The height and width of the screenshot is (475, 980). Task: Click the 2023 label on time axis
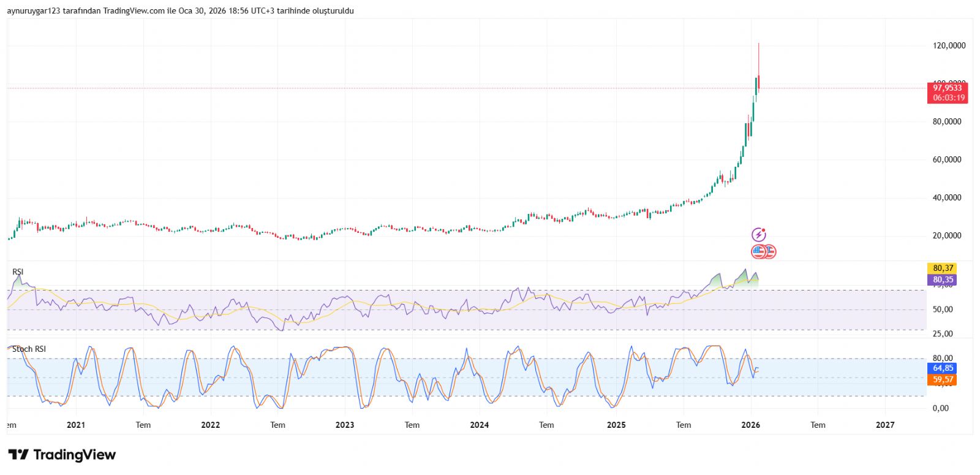click(x=345, y=425)
